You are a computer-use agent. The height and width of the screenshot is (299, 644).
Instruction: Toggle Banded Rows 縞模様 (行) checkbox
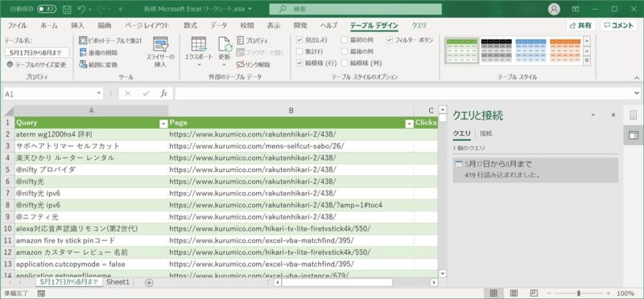299,63
